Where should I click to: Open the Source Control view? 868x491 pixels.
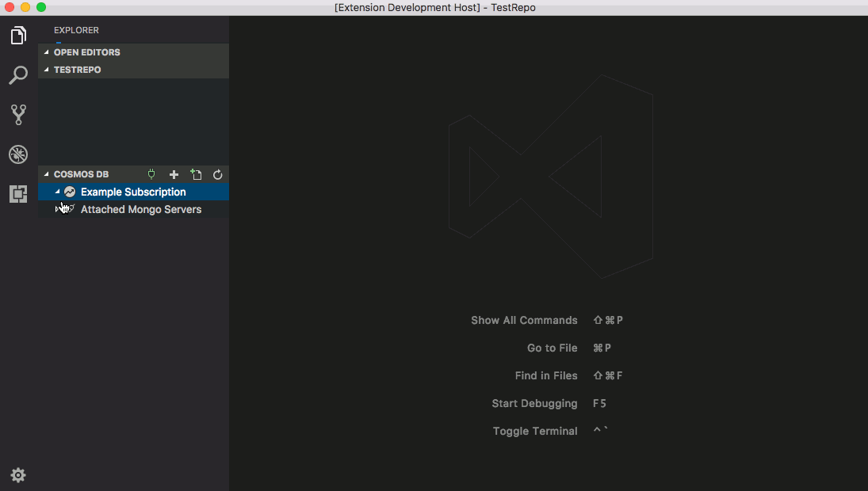[18, 115]
